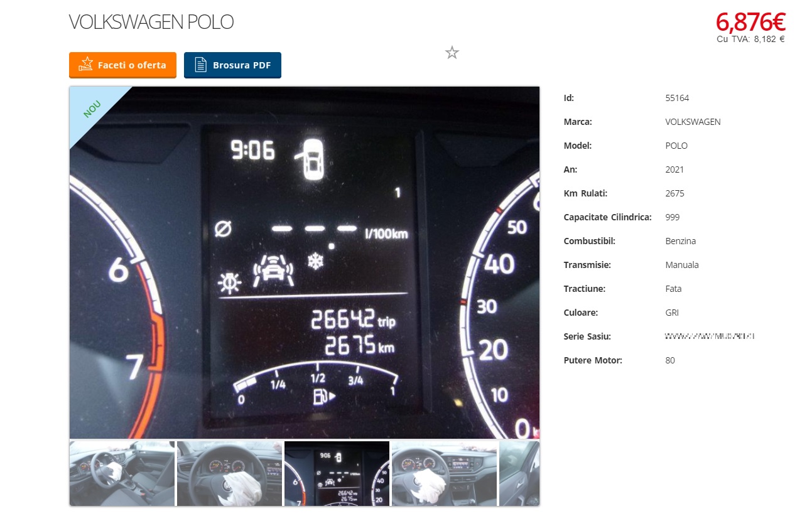Select the thumbnail showing the trip odometer display
Viewport: 812px width, 526px height.
[x=337, y=473]
